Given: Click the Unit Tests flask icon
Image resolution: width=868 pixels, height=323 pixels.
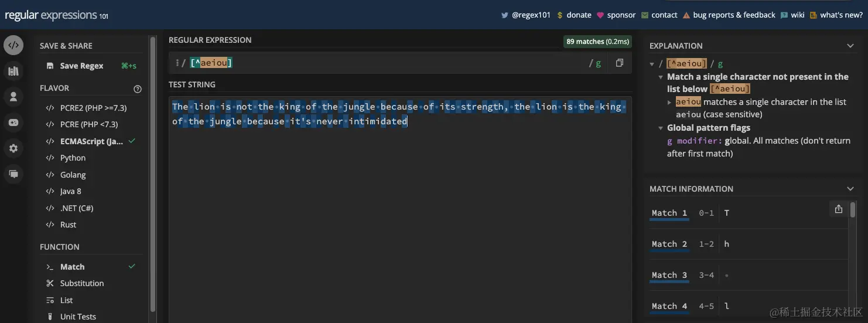Looking at the screenshot, I should pos(50,317).
